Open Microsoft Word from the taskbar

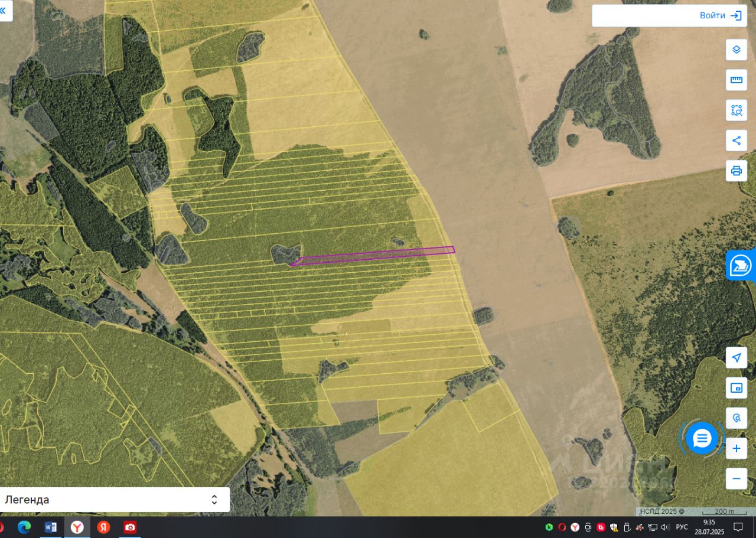click(50, 527)
